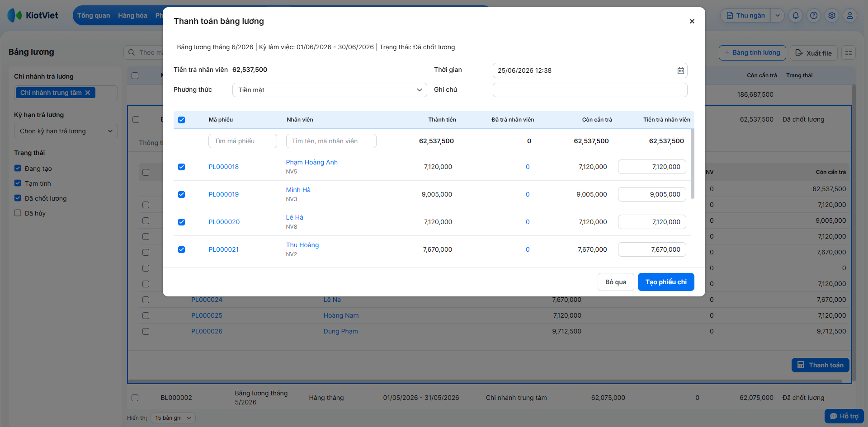Click the notification bell icon
The width and height of the screenshot is (868, 427).
tap(796, 15)
